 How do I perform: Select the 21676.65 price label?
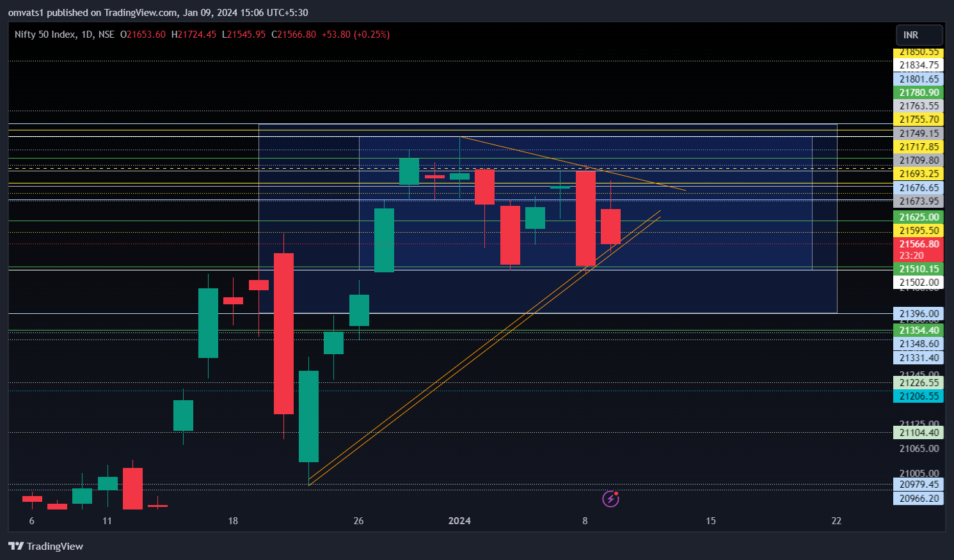[919, 188]
